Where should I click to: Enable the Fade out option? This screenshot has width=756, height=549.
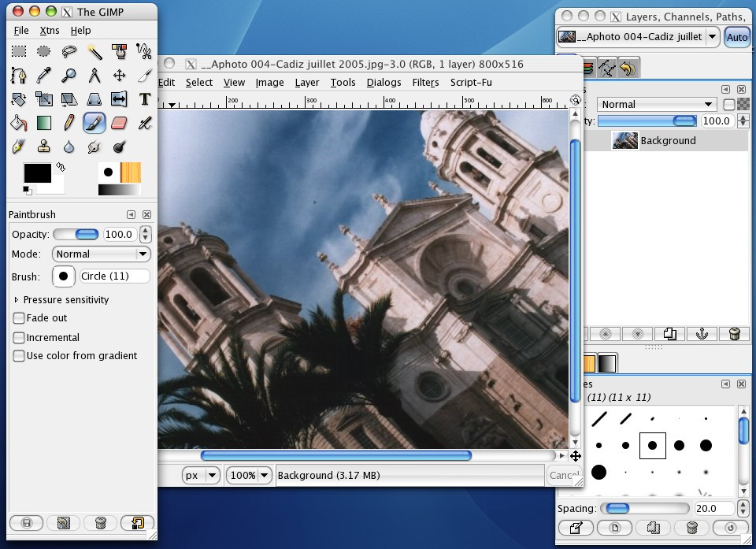pyautogui.click(x=19, y=318)
